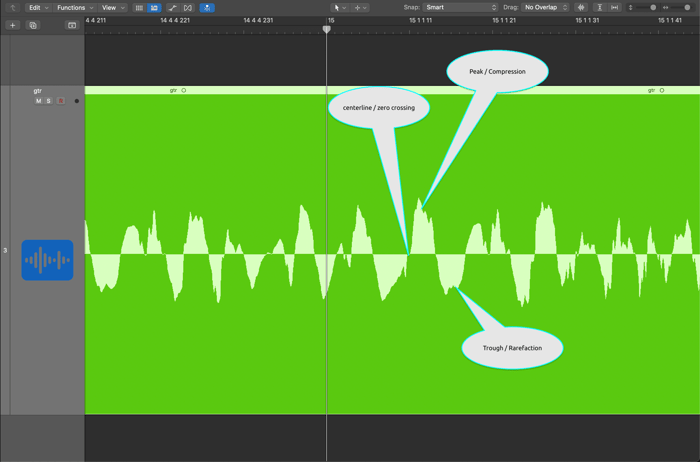Click the plus button to add track
700x462 pixels.
coord(12,25)
